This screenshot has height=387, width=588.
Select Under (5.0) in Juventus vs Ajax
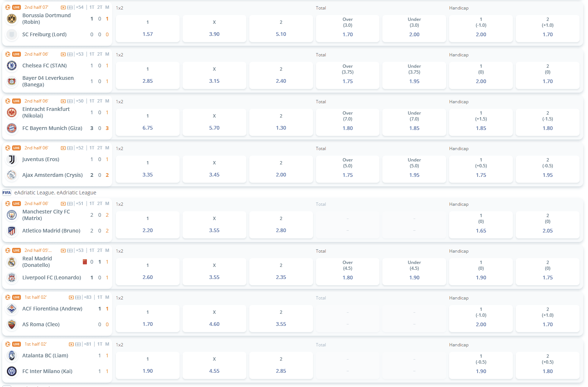pos(415,169)
